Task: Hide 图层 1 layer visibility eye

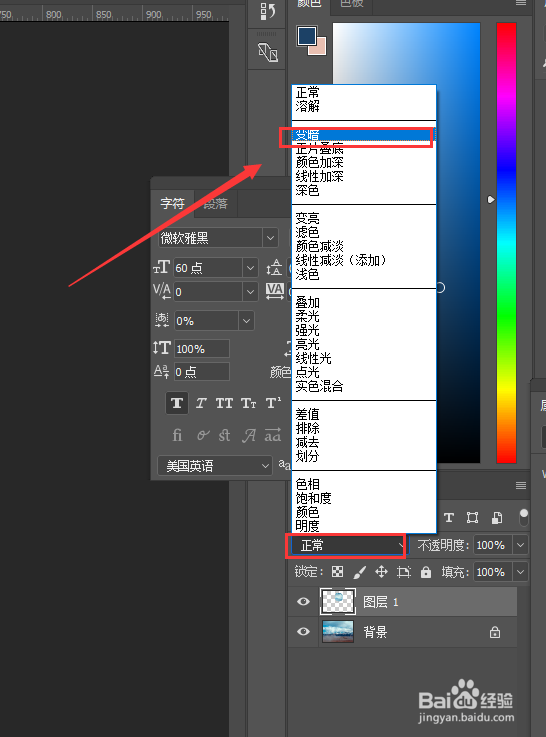Action: coord(304,602)
